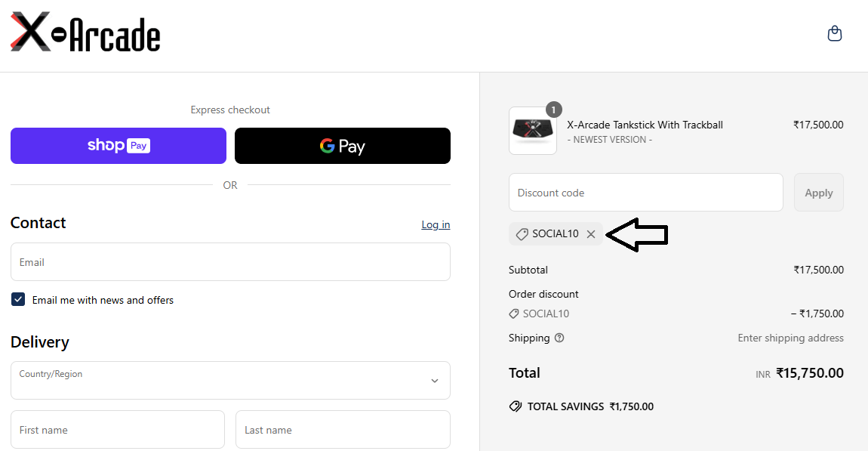Click the total ₹15,750.00 amount

click(x=810, y=373)
